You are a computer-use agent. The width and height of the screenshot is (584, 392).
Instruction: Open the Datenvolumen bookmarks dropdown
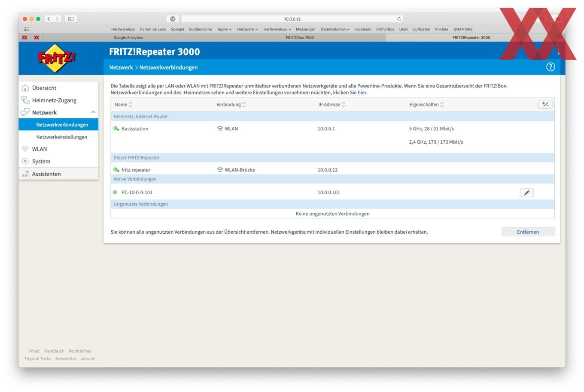pos(335,29)
